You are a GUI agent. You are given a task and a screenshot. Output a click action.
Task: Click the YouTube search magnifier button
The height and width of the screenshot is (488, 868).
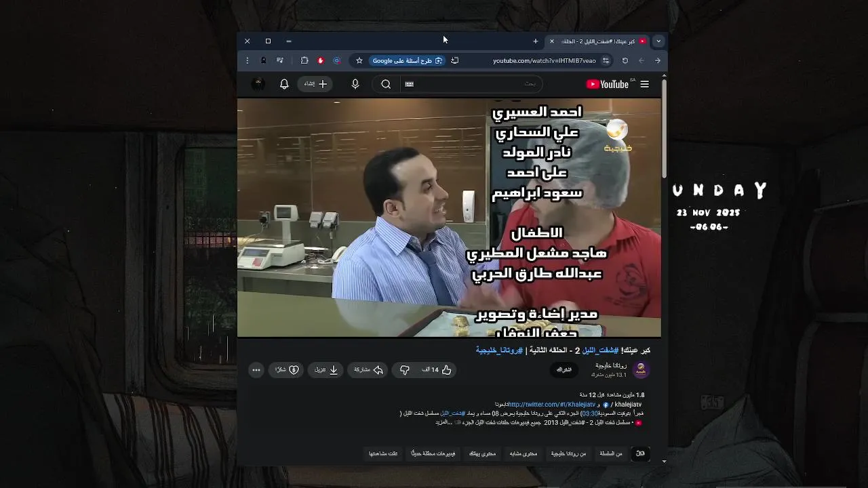point(386,84)
